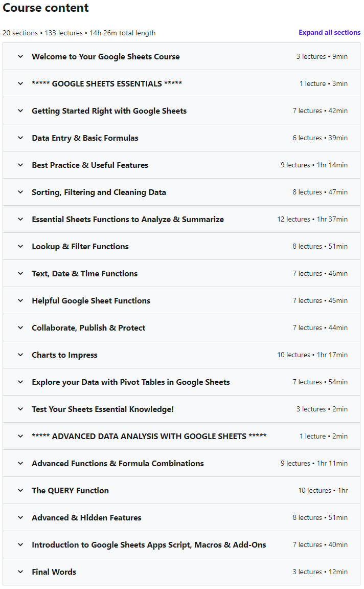This screenshot has height=589, width=364.
Task: Open 'Advanced Functions & Formula Combinations' section
Action: (x=118, y=463)
